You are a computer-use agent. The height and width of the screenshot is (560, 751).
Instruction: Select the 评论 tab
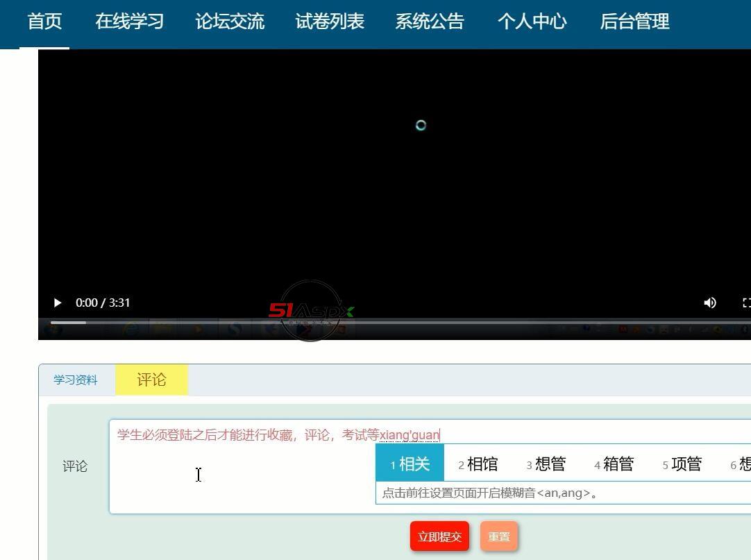click(x=151, y=380)
